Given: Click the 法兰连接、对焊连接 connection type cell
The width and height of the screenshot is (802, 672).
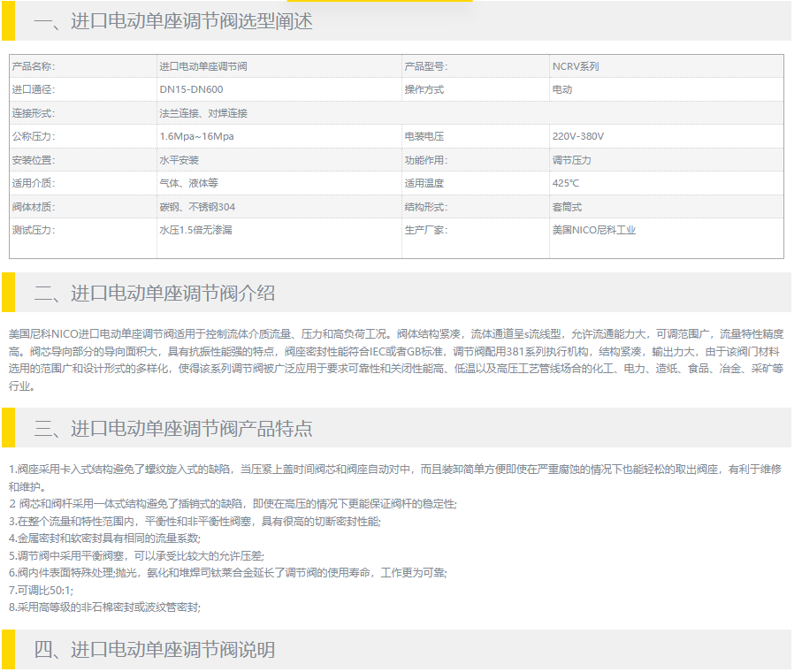Looking at the screenshot, I should tap(203, 113).
